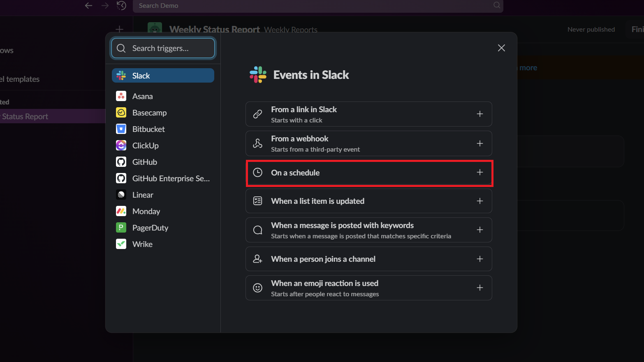The height and width of the screenshot is (362, 644).
Task: Choose When a person joins a channel trigger
Action: tap(369, 259)
